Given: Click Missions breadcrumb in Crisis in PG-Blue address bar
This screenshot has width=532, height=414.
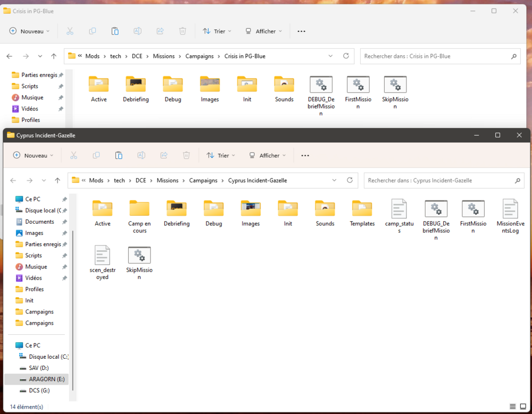Looking at the screenshot, I should (x=163, y=56).
